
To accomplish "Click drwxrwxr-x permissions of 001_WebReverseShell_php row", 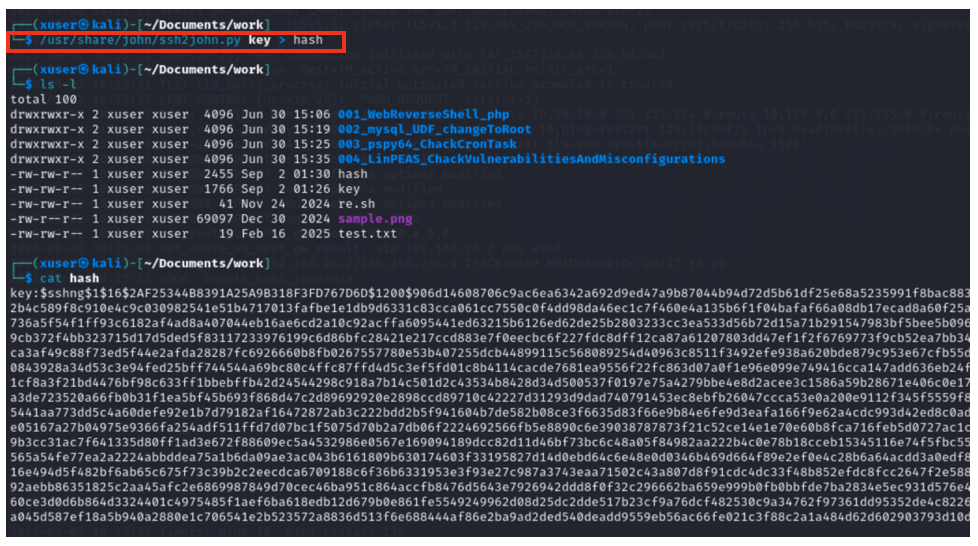I will click(x=47, y=115).
